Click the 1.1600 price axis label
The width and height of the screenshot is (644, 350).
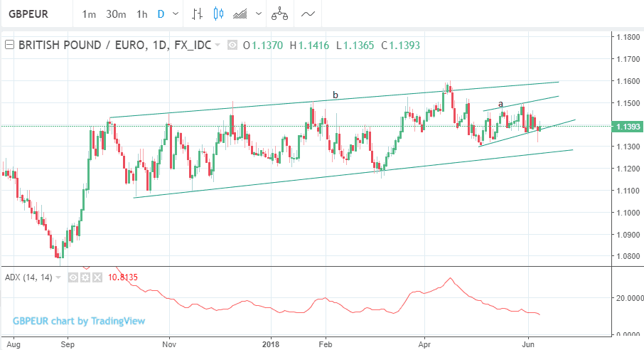click(628, 81)
